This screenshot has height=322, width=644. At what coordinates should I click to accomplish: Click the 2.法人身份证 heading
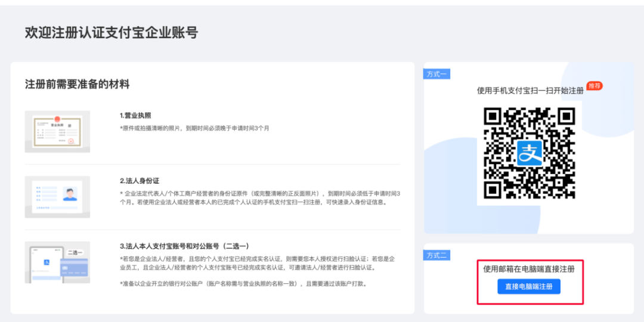click(x=140, y=181)
